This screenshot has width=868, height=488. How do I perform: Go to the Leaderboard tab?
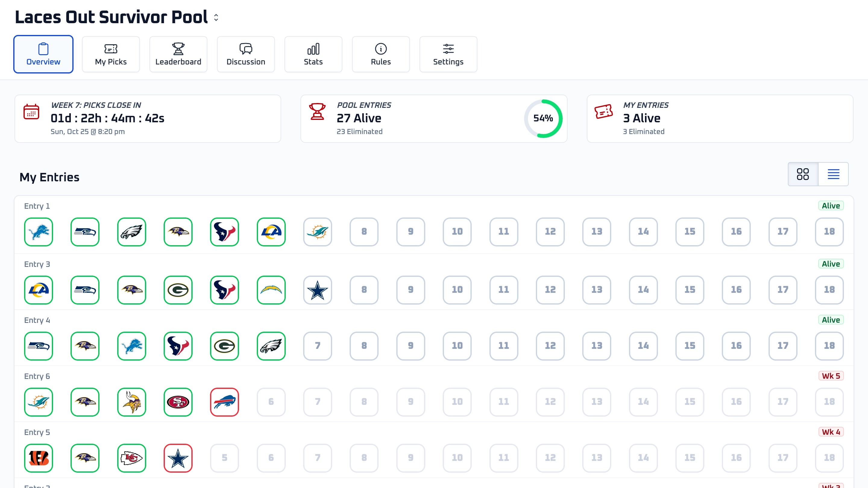178,54
